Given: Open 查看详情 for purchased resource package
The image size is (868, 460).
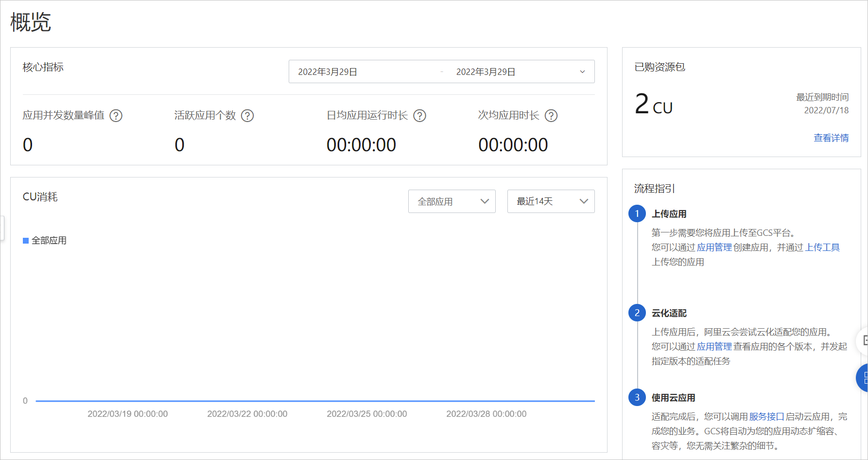Looking at the screenshot, I should pyautogui.click(x=831, y=138).
